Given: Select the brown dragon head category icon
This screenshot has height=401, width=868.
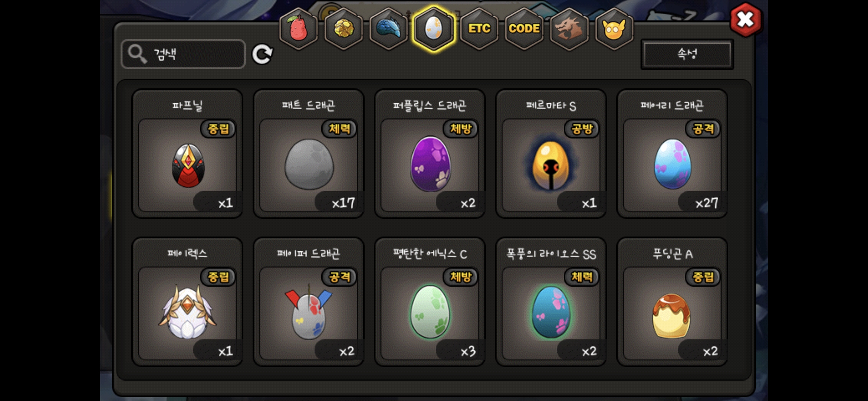Looking at the screenshot, I should tap(569, 29).
